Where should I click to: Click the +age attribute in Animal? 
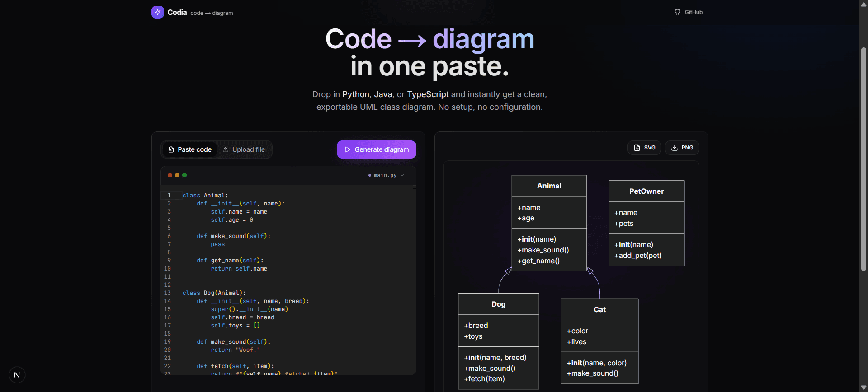point(526,218)
